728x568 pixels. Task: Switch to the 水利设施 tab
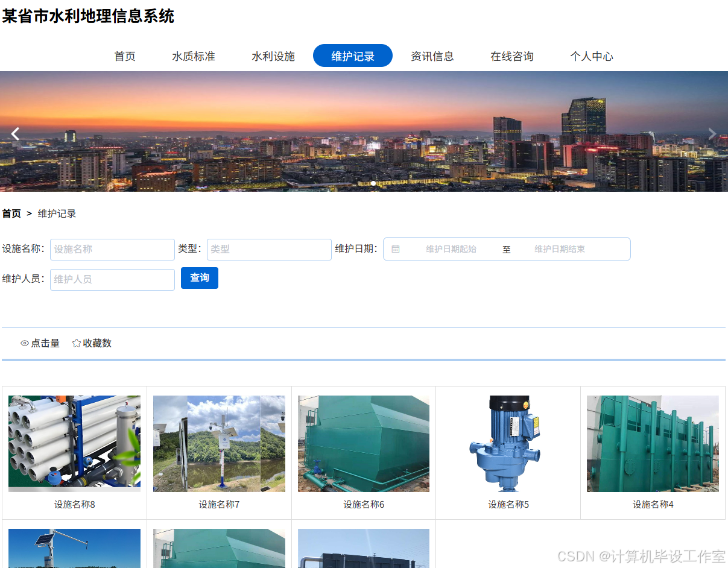273,56
